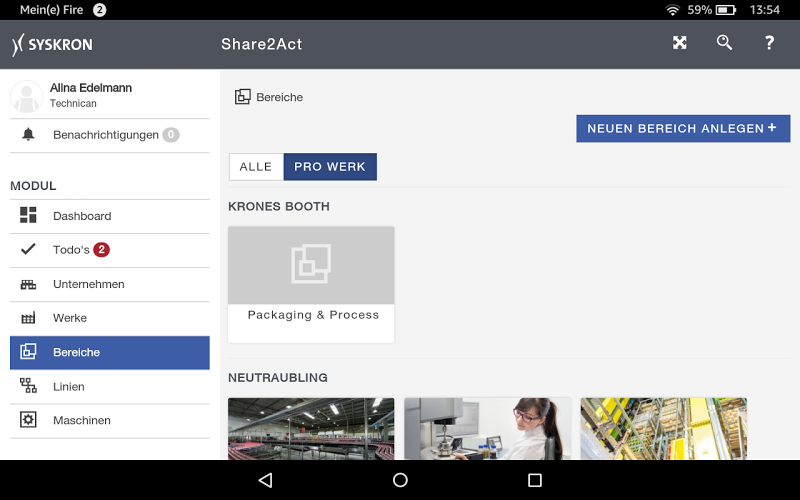Click the notification bell icon
Viewport: 800px width, 500px height.
(28, 134)
